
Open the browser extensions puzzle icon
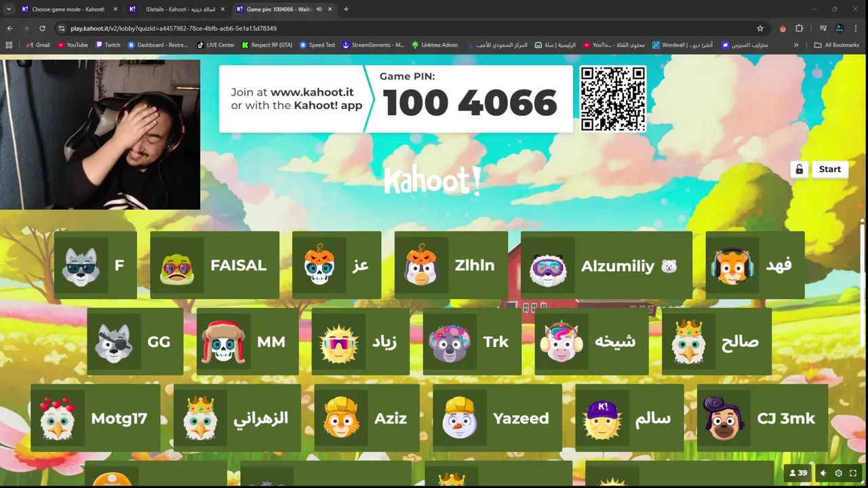[x=799, y=28]
